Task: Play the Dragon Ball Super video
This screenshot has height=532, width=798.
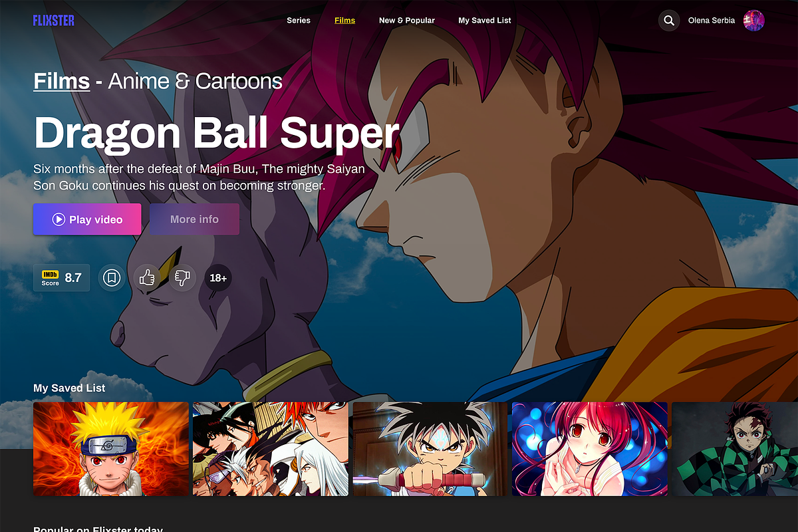Action: click(87, 219)
